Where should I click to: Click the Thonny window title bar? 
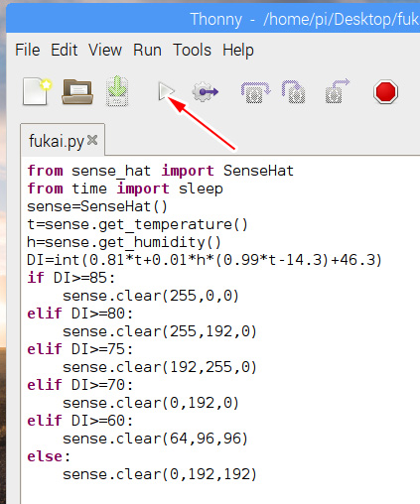click(213, 19)
